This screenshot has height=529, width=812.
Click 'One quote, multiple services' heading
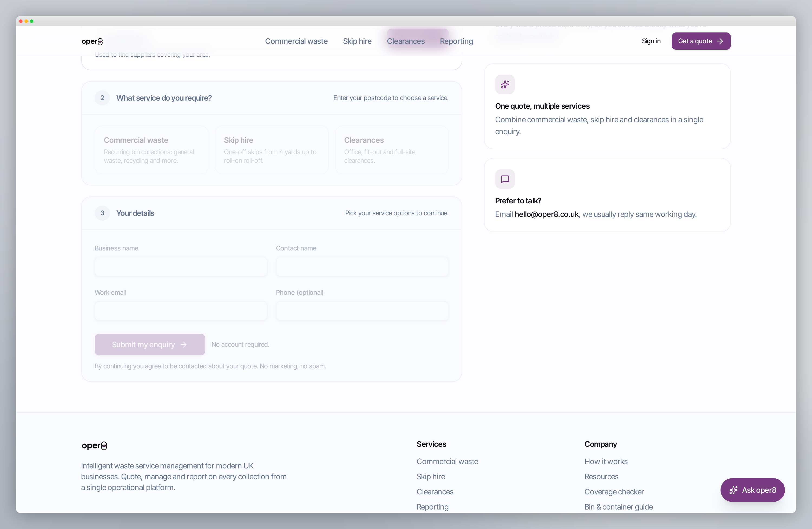542,106
